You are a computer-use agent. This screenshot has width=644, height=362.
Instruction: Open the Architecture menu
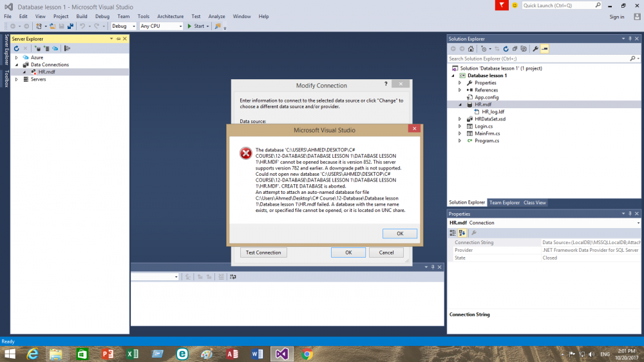click(x=171, y=17)
